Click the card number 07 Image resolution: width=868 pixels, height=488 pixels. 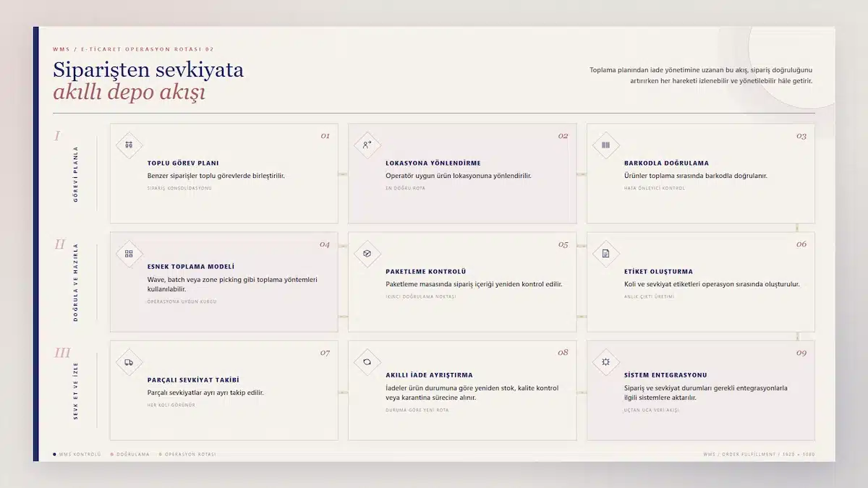coord(325,353)
